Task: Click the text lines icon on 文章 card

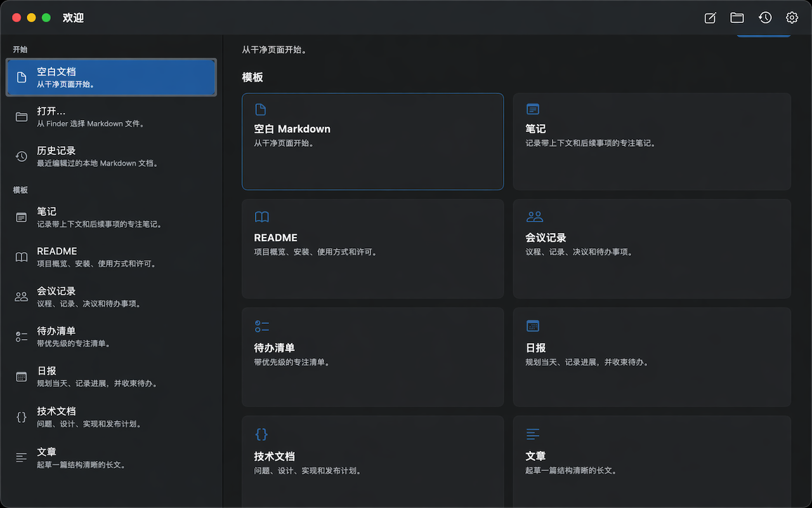Action: coord(533,434)
